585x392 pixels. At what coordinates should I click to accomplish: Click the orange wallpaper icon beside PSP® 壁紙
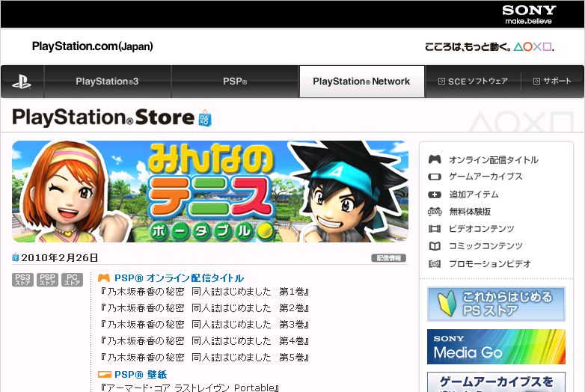click(105, 374)
